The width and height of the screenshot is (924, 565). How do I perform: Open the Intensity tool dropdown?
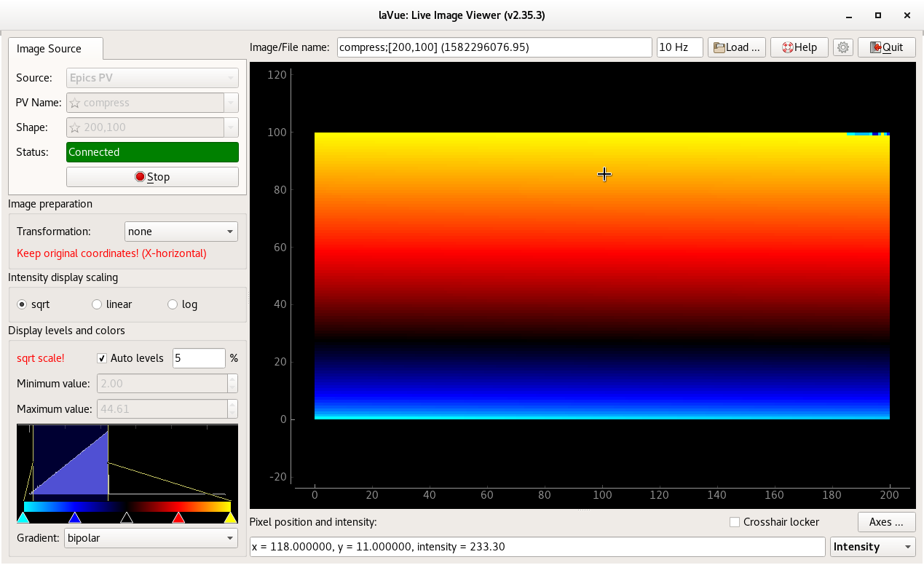872,547
